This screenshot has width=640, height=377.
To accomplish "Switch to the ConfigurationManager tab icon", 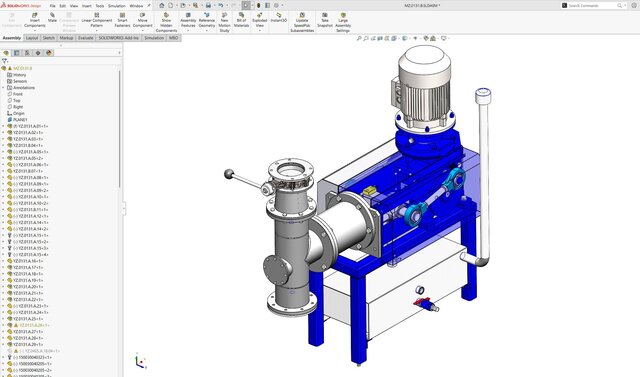I will click(27, 53).
